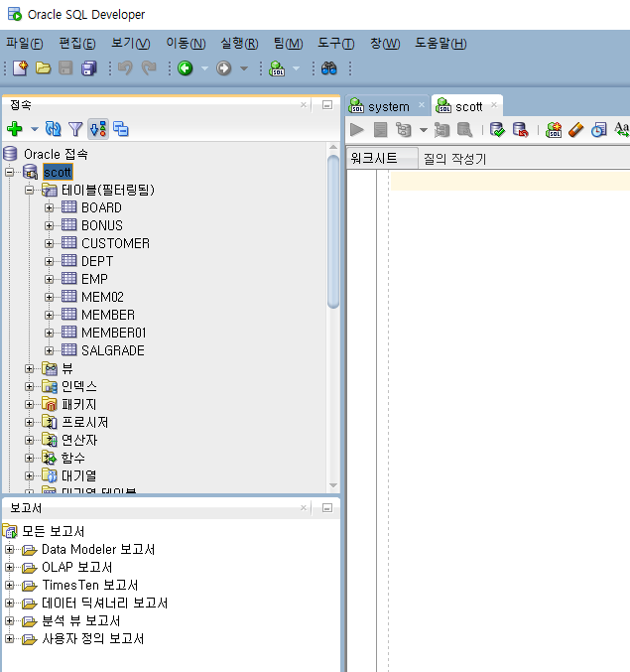630x672 pixels.
Task: Clear worksheet with the eraser icon
Action: [576, 129]
